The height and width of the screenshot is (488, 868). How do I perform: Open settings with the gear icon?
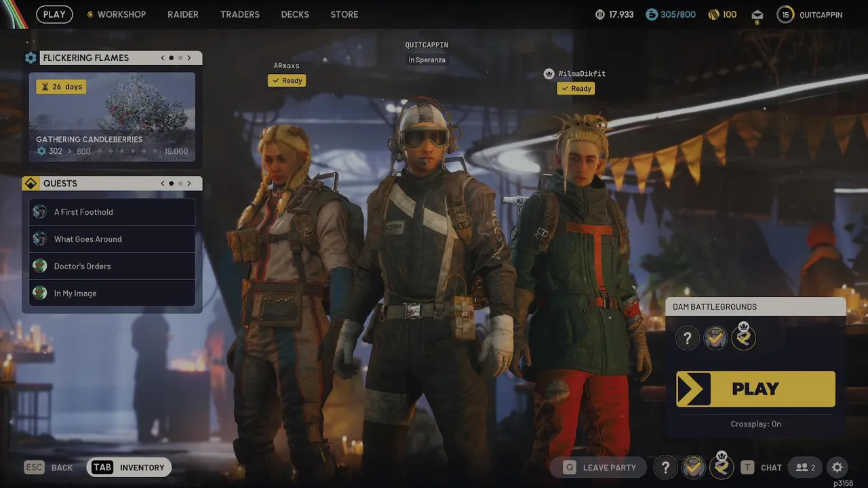coord(837,468)
